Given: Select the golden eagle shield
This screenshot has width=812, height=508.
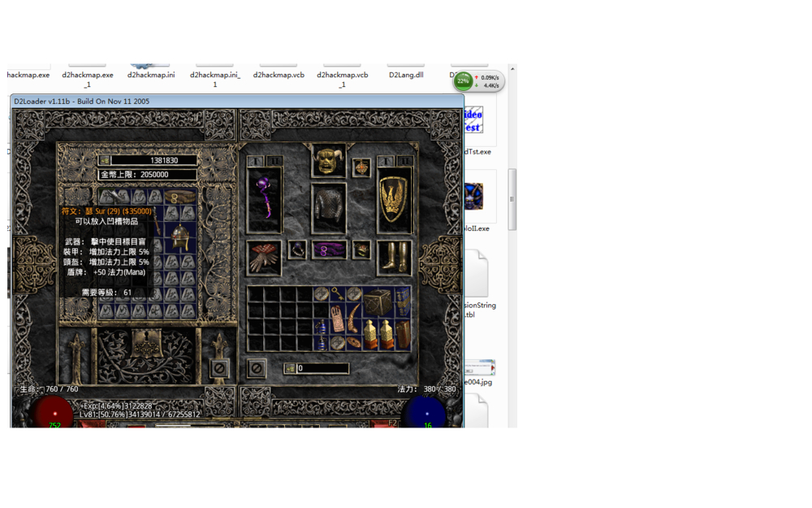Looking at the screenshot, I should pyautogui.click(x=394, y=200).
